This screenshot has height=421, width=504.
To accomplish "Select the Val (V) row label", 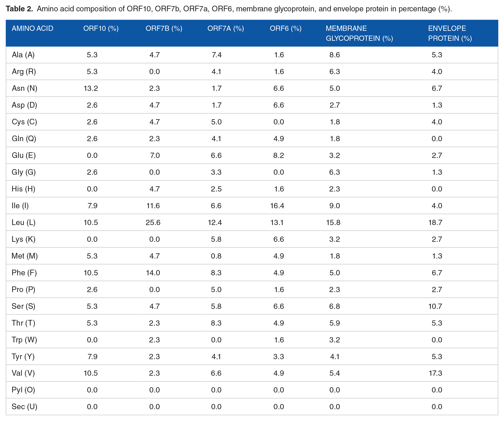I will pyautogui.click(x=23, y=373).
